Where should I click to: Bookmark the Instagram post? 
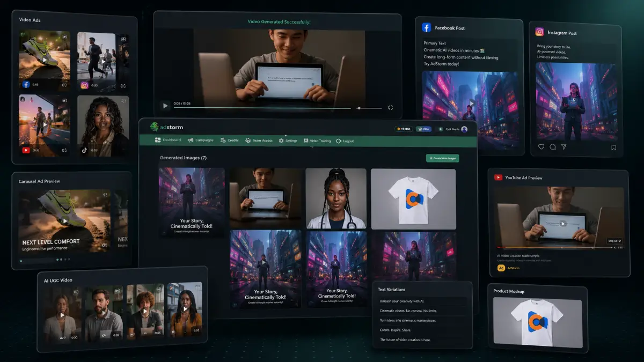click(x=613, y=147)
